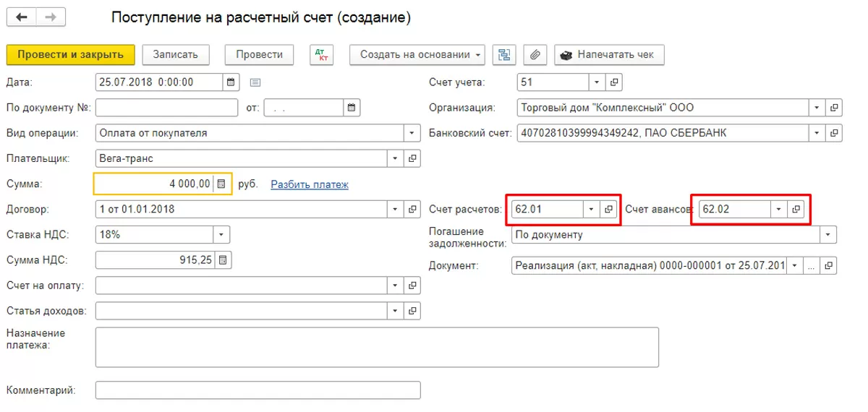The width and height of the screenshot is (868, 412).
Task: Focus the Комментарий input field
Action: click(x=258, y=390)
